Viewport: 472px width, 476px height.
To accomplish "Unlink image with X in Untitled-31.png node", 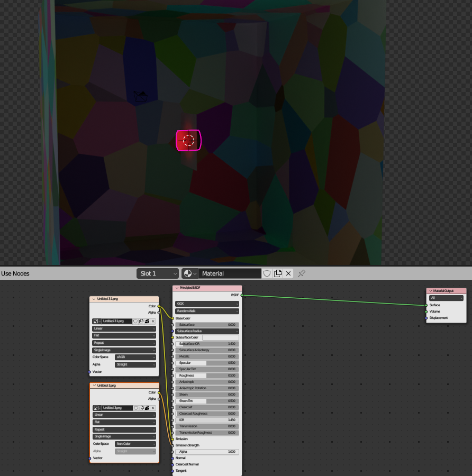I will [153, 321].
